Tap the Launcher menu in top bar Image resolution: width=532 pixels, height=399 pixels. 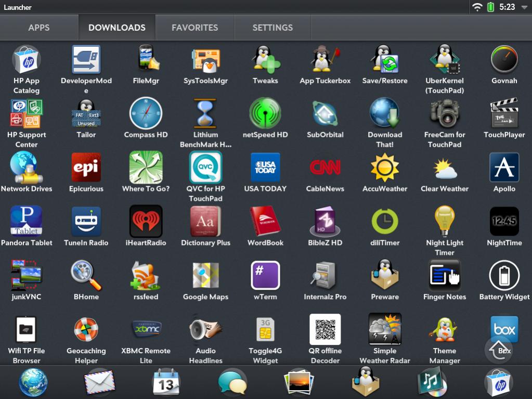point(18,7)
